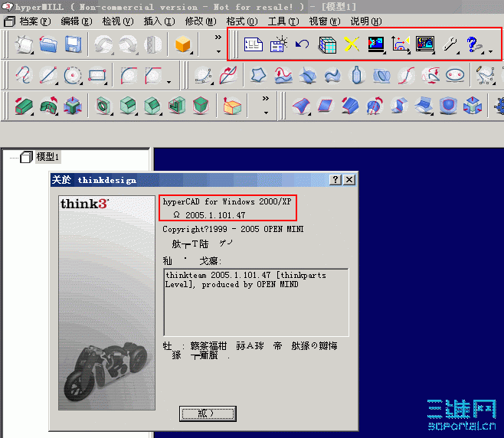
Task: Open the 编辑(E) menu
Action: 77,21
